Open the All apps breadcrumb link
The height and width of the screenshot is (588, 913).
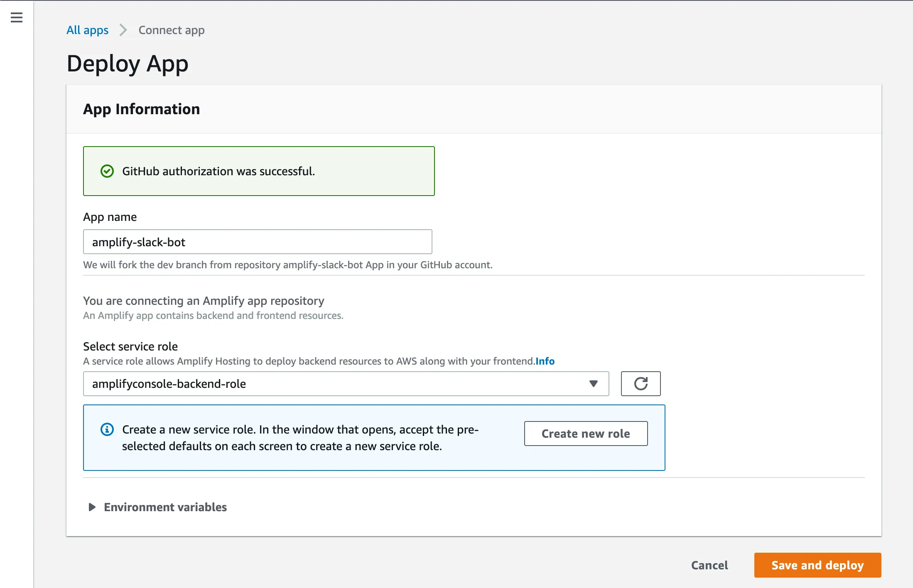pos(87,30)
